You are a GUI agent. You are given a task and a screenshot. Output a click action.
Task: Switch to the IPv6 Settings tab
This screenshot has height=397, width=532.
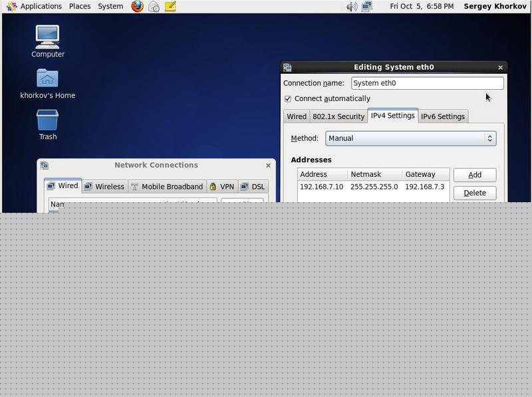click(442, 116)
